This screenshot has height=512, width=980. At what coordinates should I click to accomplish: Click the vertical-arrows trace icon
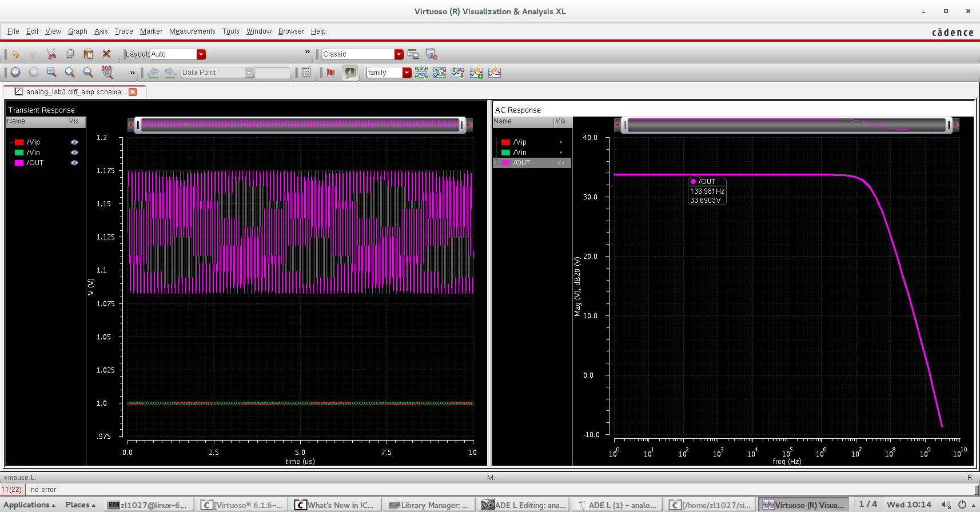458,73
